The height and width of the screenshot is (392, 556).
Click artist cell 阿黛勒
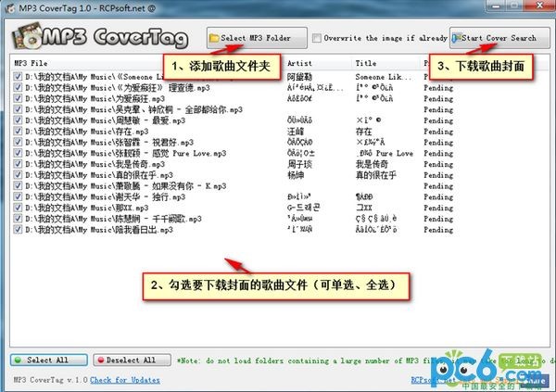299,77
